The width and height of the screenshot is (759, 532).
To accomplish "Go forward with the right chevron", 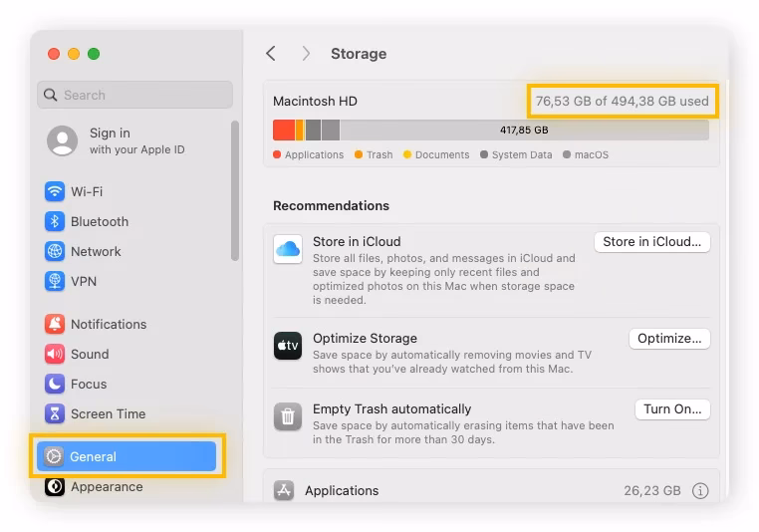I will (x=306, y=54).
